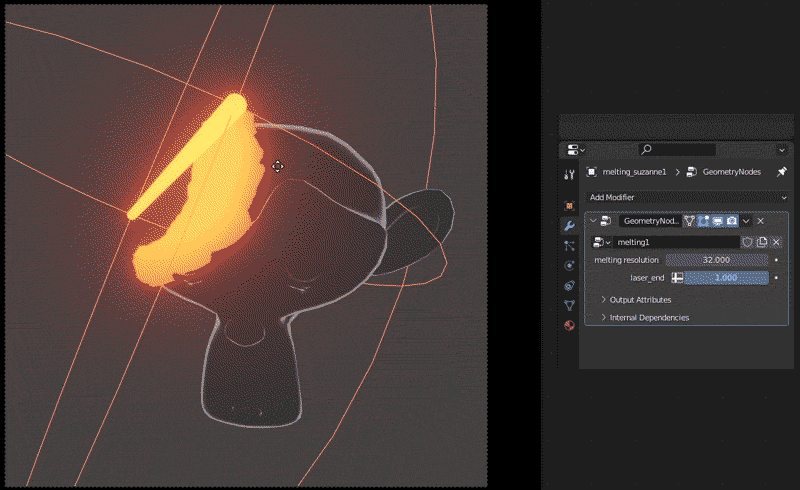The height and width of the screenshot is (490, 800).
Task: Click the melting resolution value field
Action: tap(717, 260)
